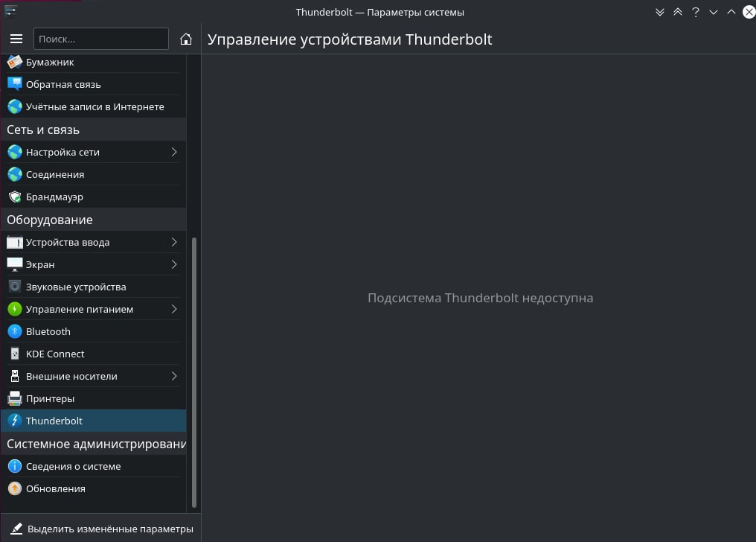
Task: Open the Bluetooth settings page
Action: click(94, 331)
